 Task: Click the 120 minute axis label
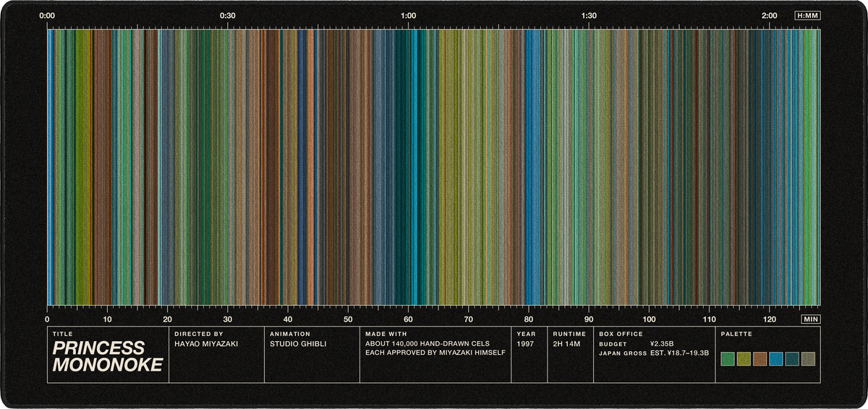(x=770, y=319)
